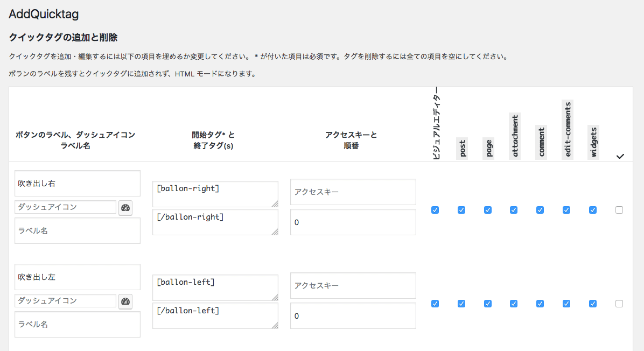Select the 順番 field showing 0 for 吹き出し左
Viewport: 644px width, 351px height.
pos(353,315)
